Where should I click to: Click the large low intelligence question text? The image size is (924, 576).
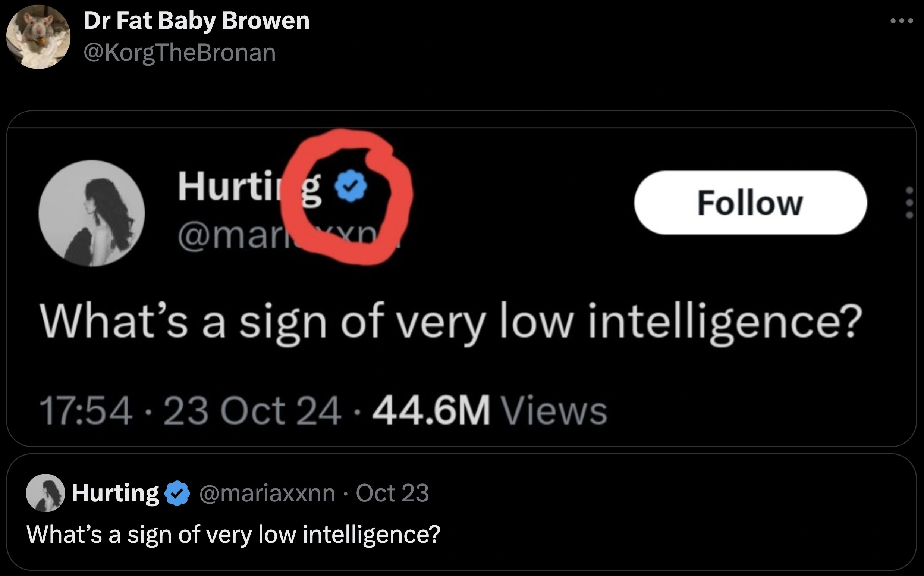point(450,321)
